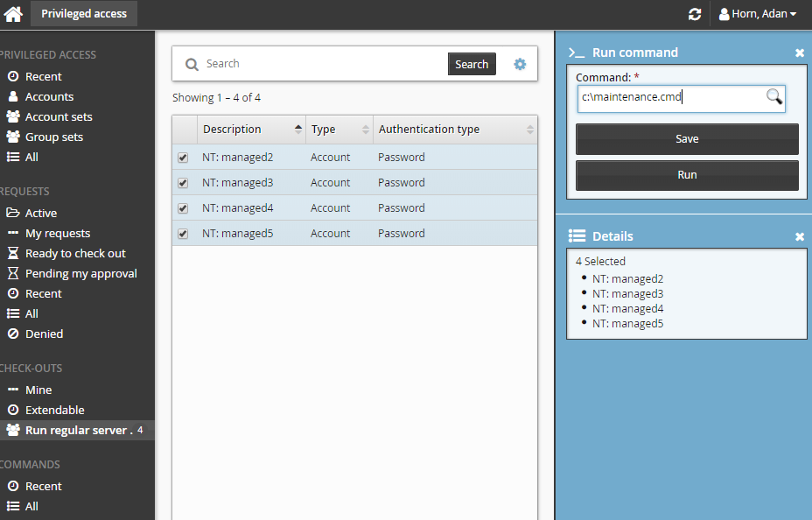Click magnifier icon in Command field
Viewport: 812px width, 520px height.
pos(774,97)
